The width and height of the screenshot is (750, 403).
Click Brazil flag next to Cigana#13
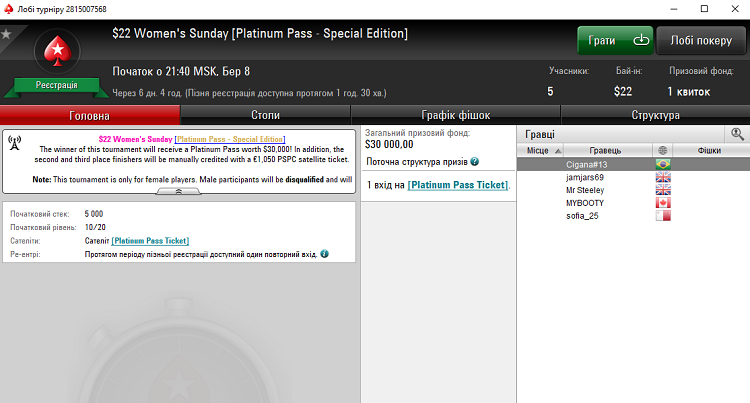[663, 164]
